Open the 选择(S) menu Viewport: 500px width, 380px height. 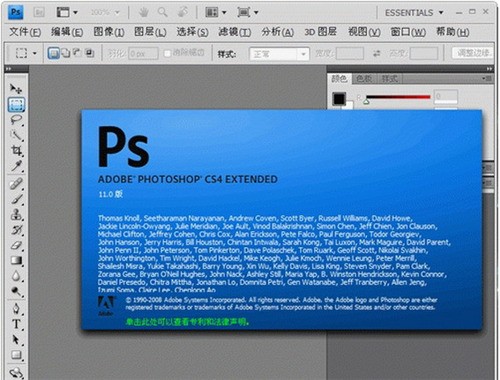click(192, 32)
